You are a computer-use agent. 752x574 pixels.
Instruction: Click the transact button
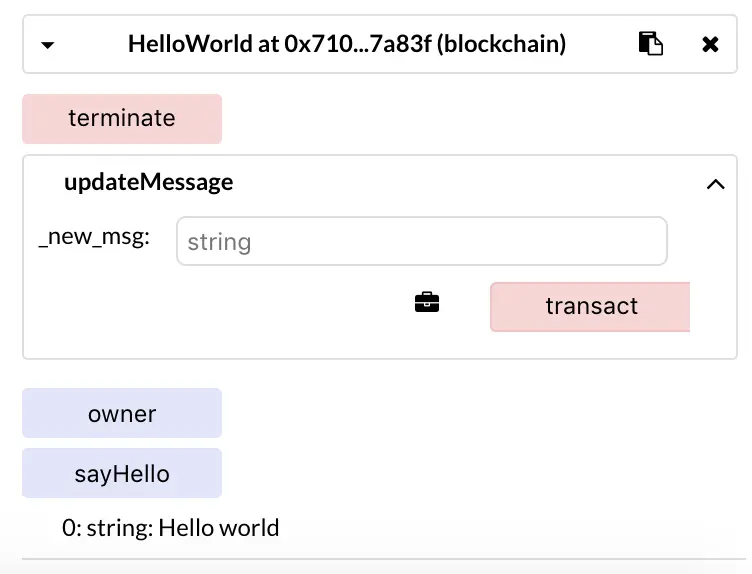point(590,306)
